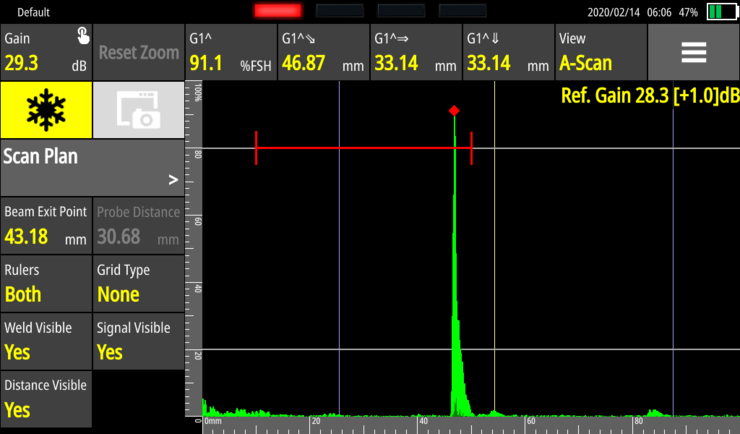Click the gate start bracket left end

(x=256, y=148)
